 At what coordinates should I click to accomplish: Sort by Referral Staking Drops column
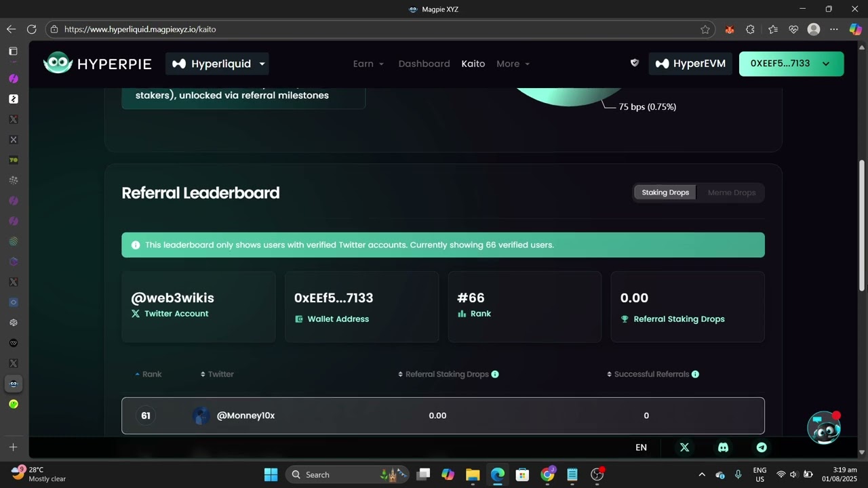pyautogui.click(x=443, y=374)
